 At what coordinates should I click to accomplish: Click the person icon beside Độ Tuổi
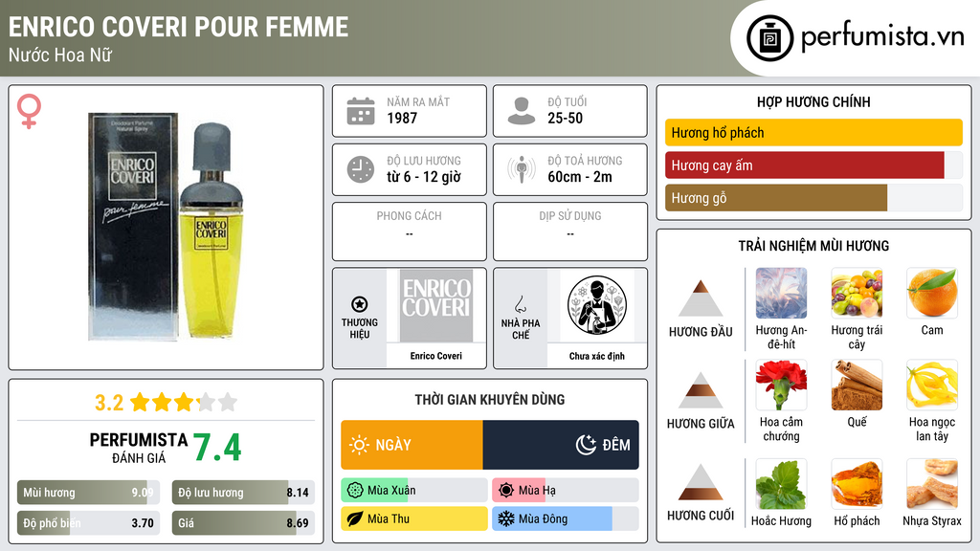[x=522, y=111]
